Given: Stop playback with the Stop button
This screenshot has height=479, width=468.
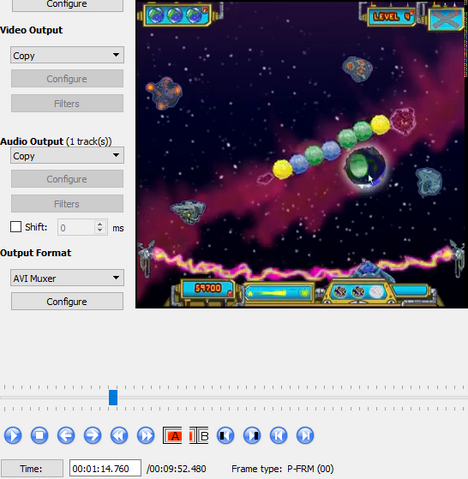Looking at the screenshot, I should [39, 435].
